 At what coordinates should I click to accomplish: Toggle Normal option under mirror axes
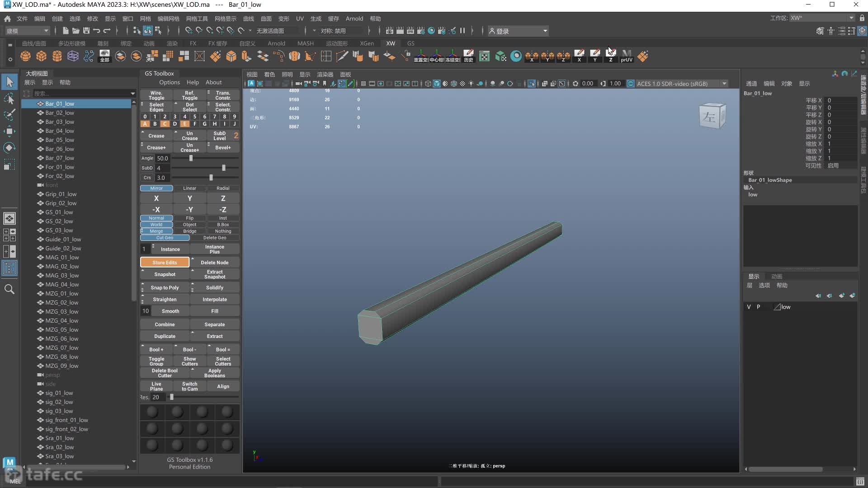click(x=156, y=218)
